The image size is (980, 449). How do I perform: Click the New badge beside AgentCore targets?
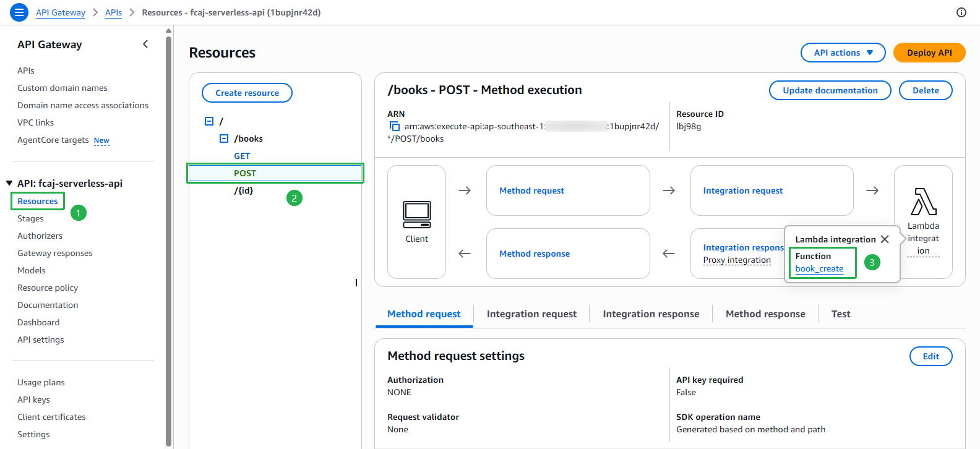101,140
